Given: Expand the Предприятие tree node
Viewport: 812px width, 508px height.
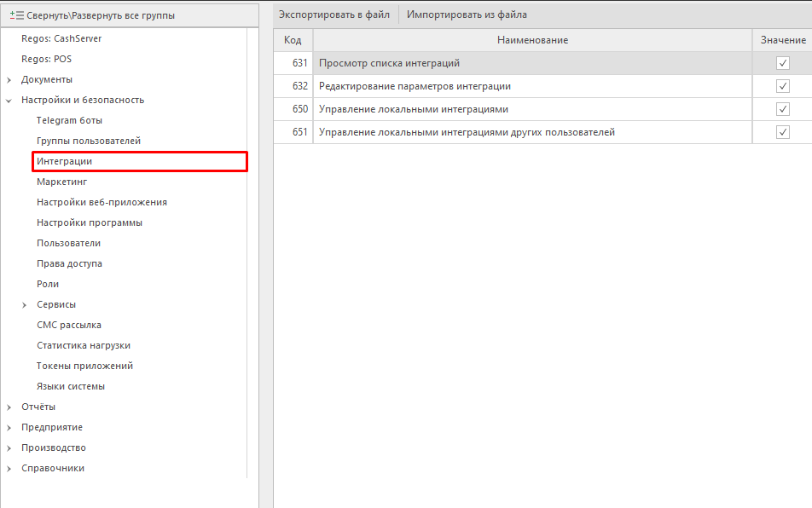Looking at the screenshot, I should (9, 428).
